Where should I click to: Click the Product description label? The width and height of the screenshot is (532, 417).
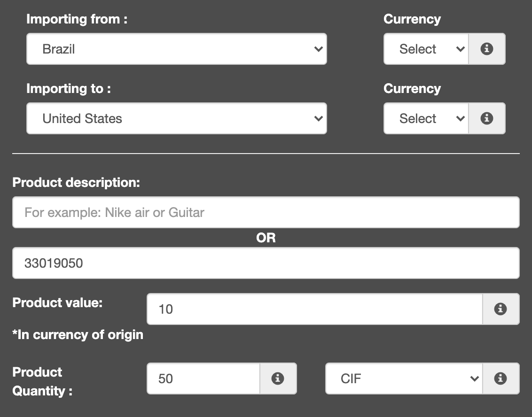(76, 183)
